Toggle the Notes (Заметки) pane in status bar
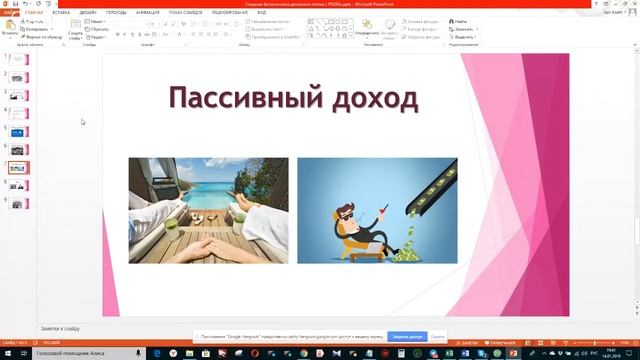 click(x=468, y=343)
